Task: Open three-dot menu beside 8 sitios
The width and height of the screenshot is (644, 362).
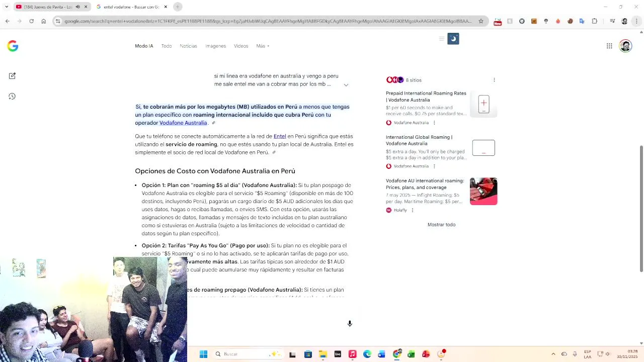Action: click(494, 80)
